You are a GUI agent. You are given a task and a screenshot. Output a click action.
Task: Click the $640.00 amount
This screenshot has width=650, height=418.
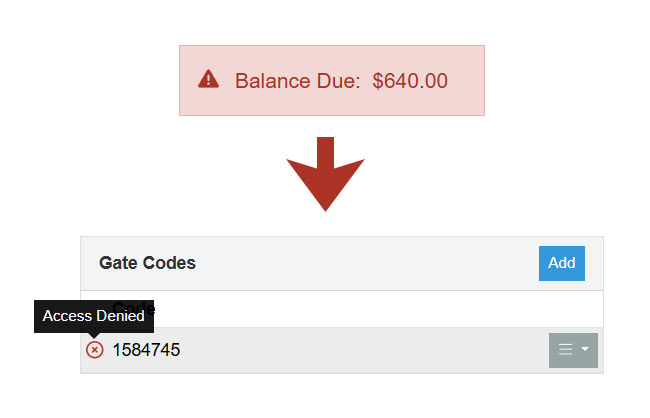(x=410, y=81)
